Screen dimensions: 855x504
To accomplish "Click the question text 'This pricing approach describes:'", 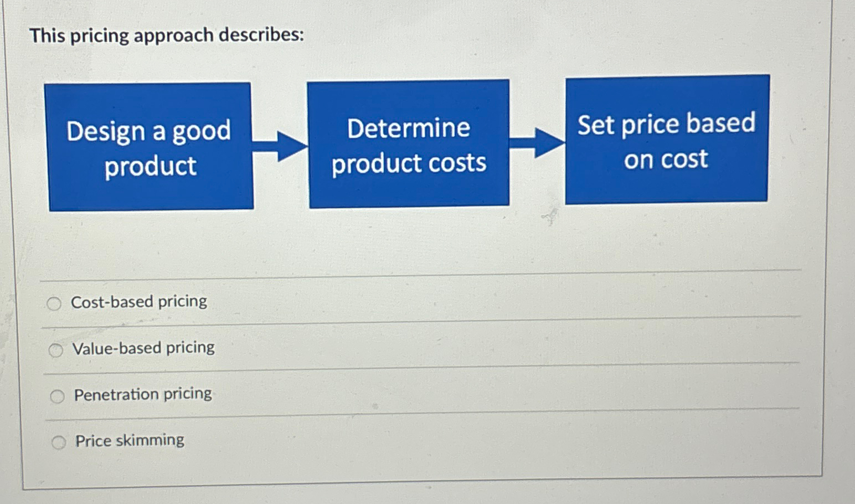I will pyautogui.click(x=166, y=35).
